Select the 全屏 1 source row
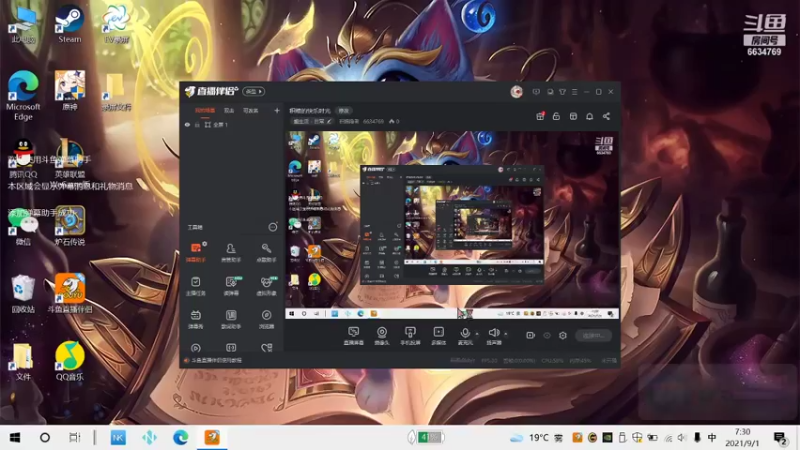The image size is (800, 450). (232, 124)
